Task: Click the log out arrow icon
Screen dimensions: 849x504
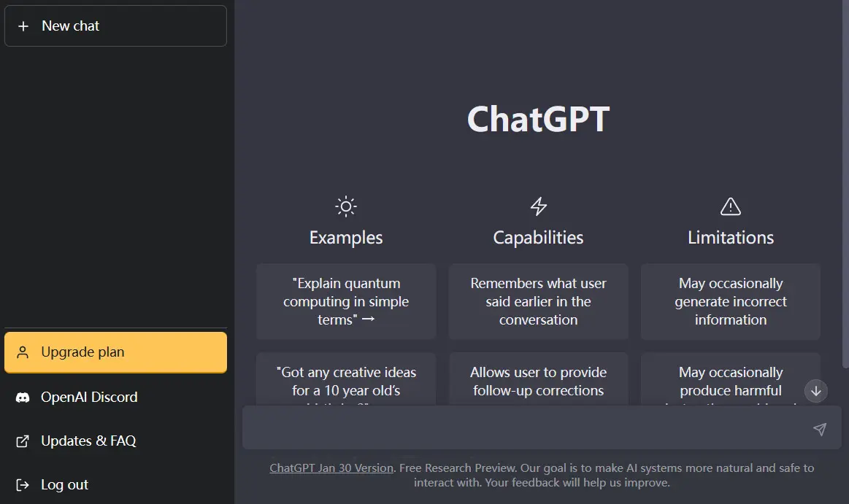Action: click(x=23, y=485)
